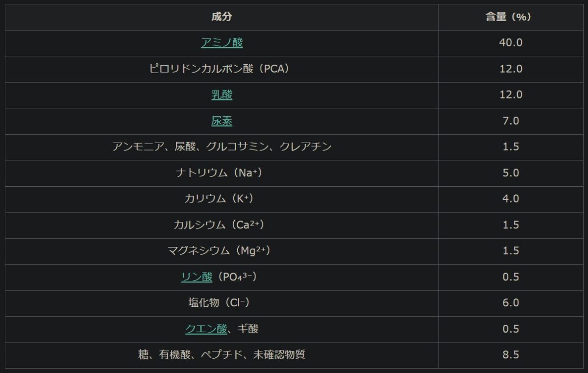Click the ピロリドンカルボン酸（PCA） cell
Image resolution: width=588 pixels, height=373 pixels.
click(221, 69)
